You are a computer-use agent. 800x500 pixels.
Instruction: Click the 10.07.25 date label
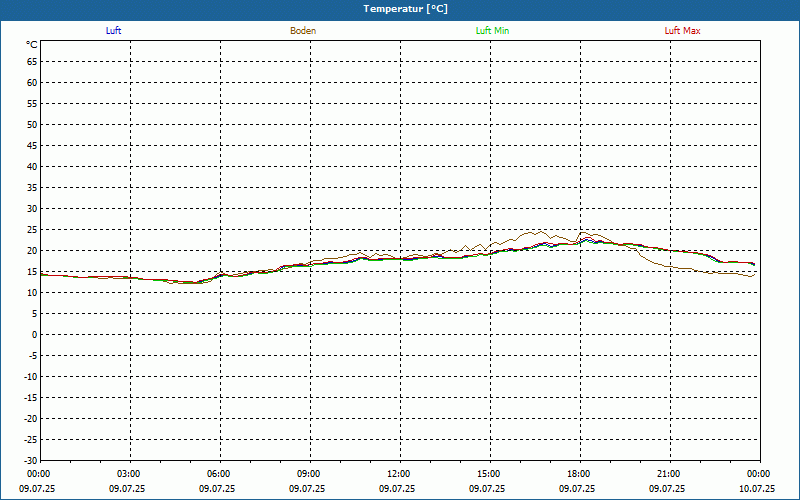pyautogui.click(x=759, y=488)
